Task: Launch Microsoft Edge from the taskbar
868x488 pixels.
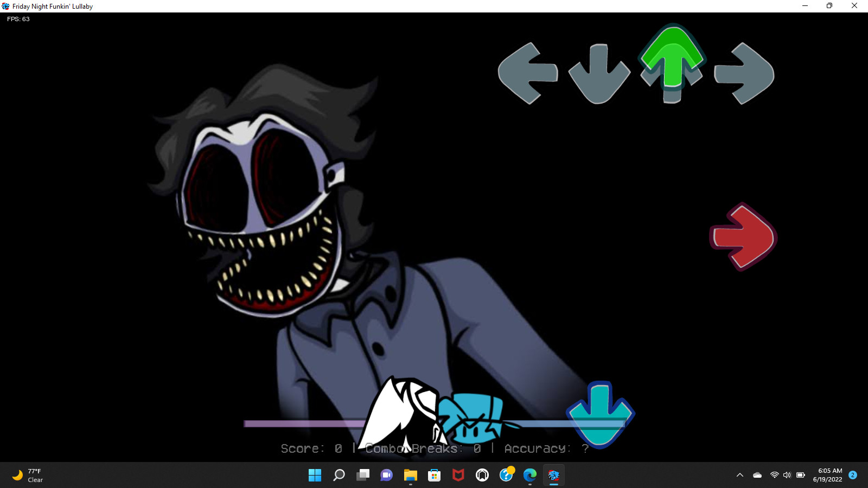Action: (x=529, y=476)
